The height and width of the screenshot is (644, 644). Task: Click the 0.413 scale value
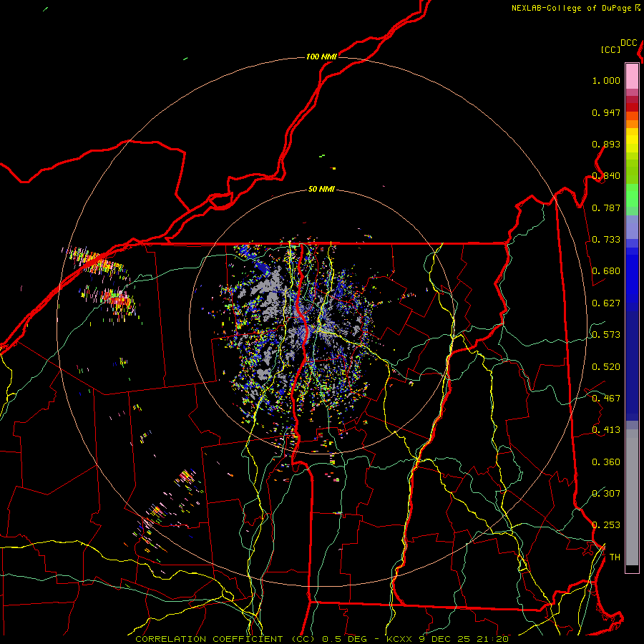(x=606, y=430)
